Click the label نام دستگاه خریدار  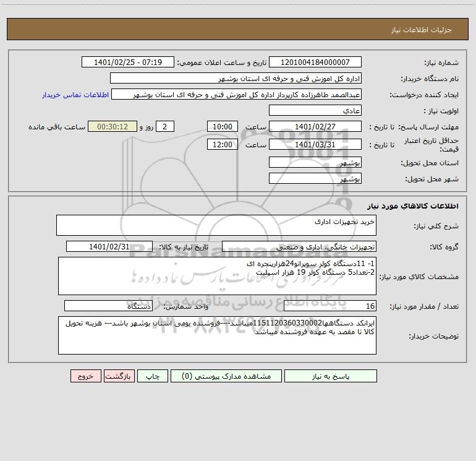[430, 79]
